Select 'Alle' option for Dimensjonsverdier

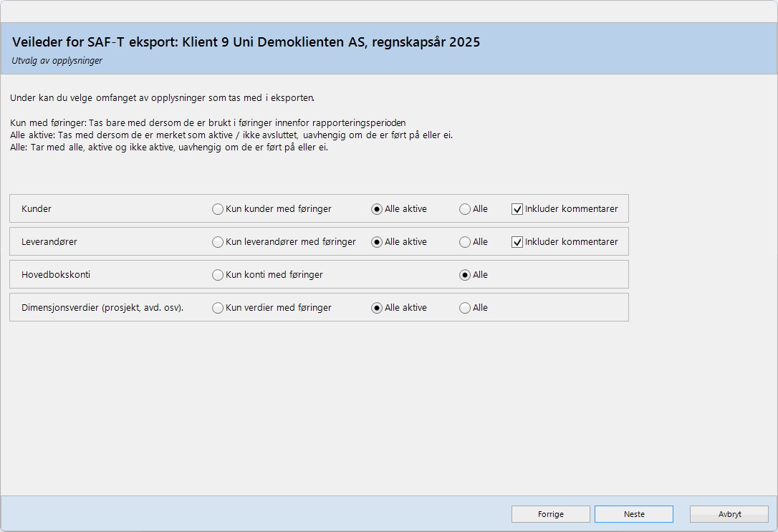click(x=465, y=308)
